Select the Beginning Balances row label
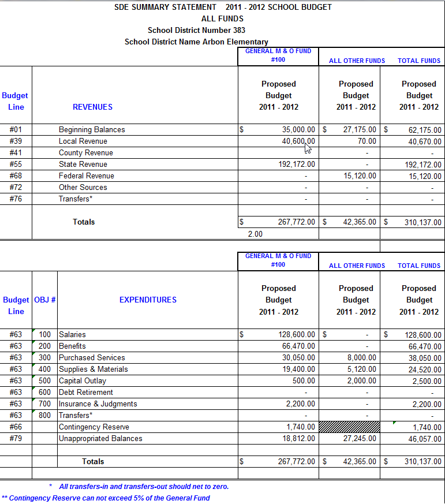Viewport: 445px width, 504px height. pos(92,129)
